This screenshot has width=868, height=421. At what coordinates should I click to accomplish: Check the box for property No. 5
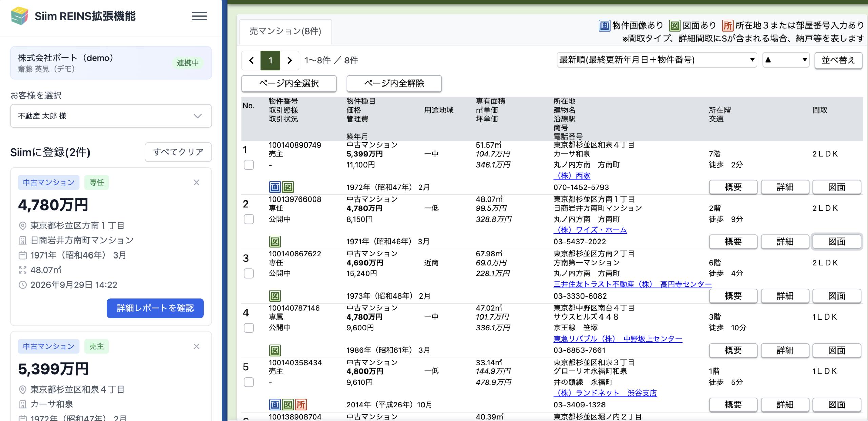[249, 382]
